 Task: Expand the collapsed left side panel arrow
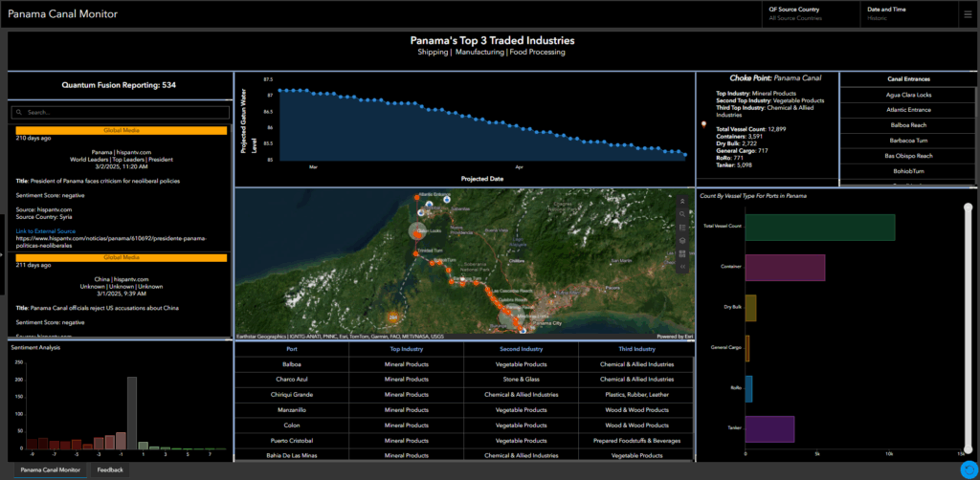tap(3, 254)
